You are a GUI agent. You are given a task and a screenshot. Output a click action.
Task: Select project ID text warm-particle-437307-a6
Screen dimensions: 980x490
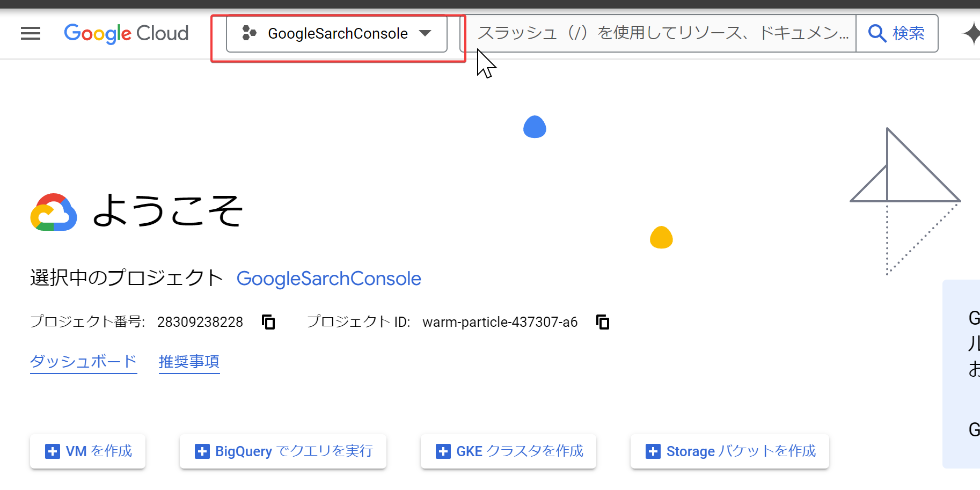[500, 322]
